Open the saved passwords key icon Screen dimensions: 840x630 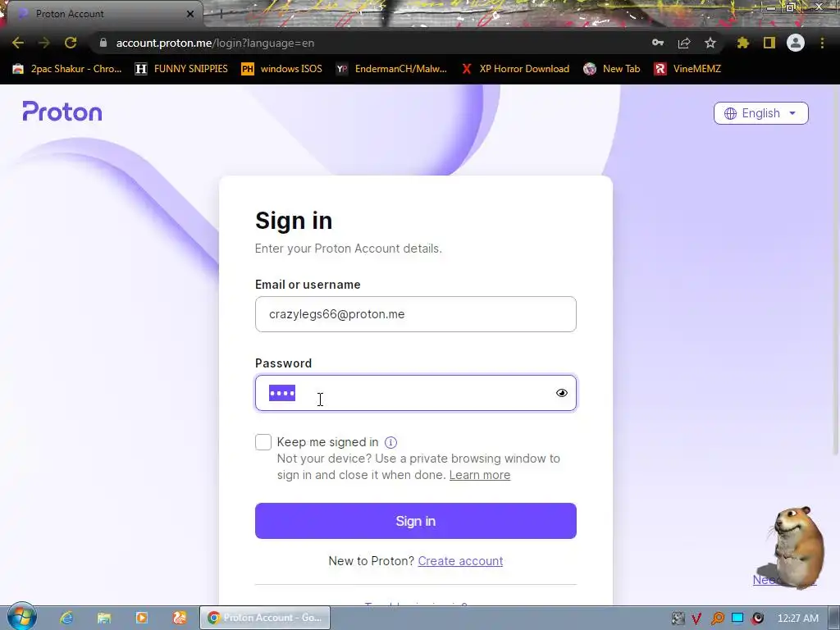point(658,43)
